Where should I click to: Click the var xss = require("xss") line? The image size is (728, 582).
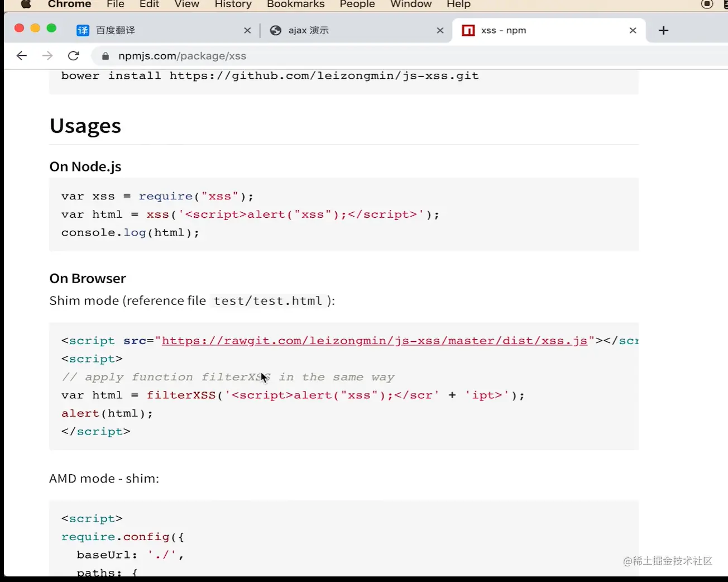coord(157,197)
